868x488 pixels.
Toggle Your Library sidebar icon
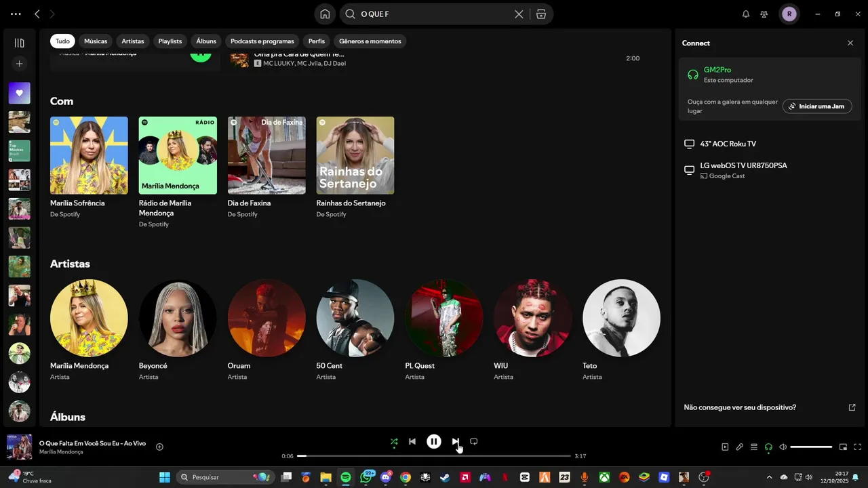19,43
